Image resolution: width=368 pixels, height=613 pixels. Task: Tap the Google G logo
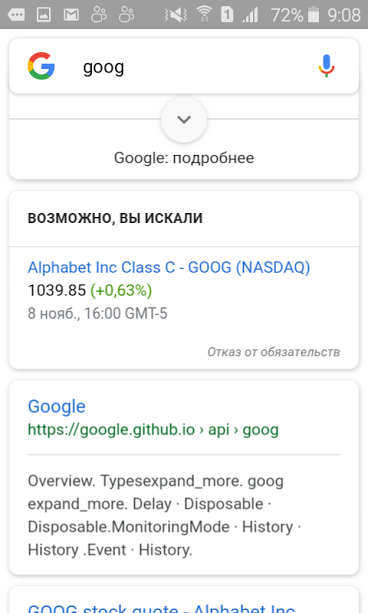pos(41,66)
